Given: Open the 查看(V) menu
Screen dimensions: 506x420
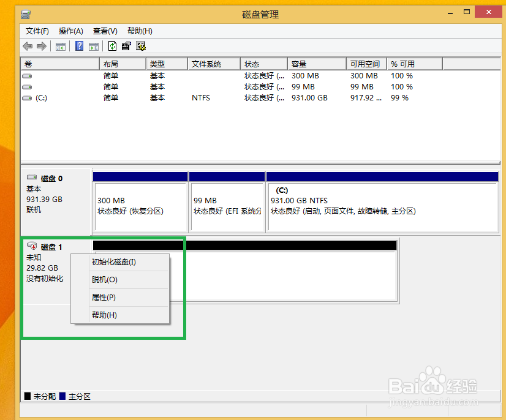Looking at the screenshot, I should point(104,31).
